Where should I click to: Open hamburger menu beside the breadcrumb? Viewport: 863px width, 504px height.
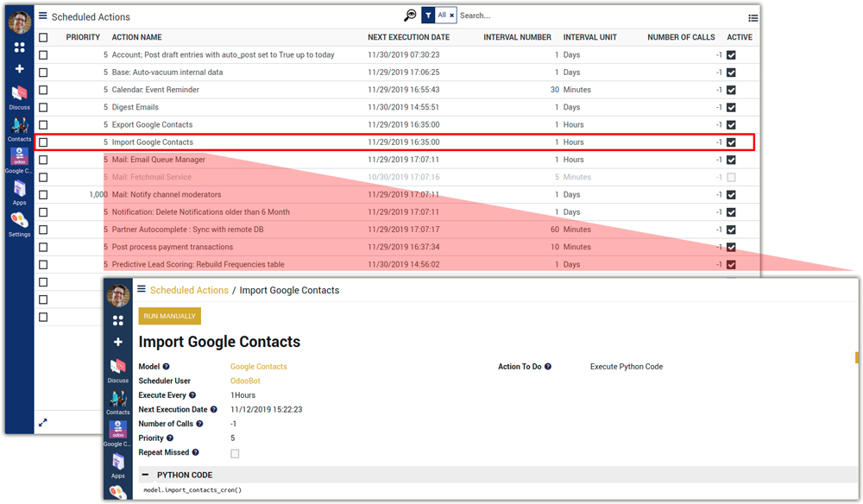(x=142, y=290)
